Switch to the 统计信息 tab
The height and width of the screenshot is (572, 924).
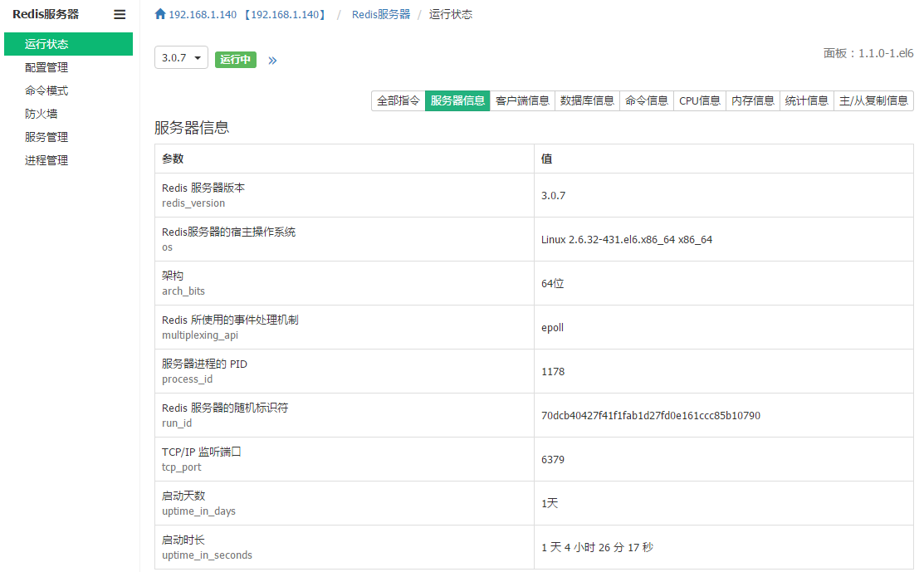coord(807,100)
